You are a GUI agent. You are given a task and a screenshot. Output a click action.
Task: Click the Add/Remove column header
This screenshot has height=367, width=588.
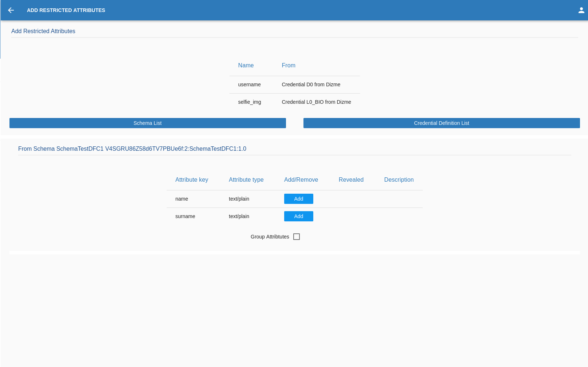click(x=301, y=180)
